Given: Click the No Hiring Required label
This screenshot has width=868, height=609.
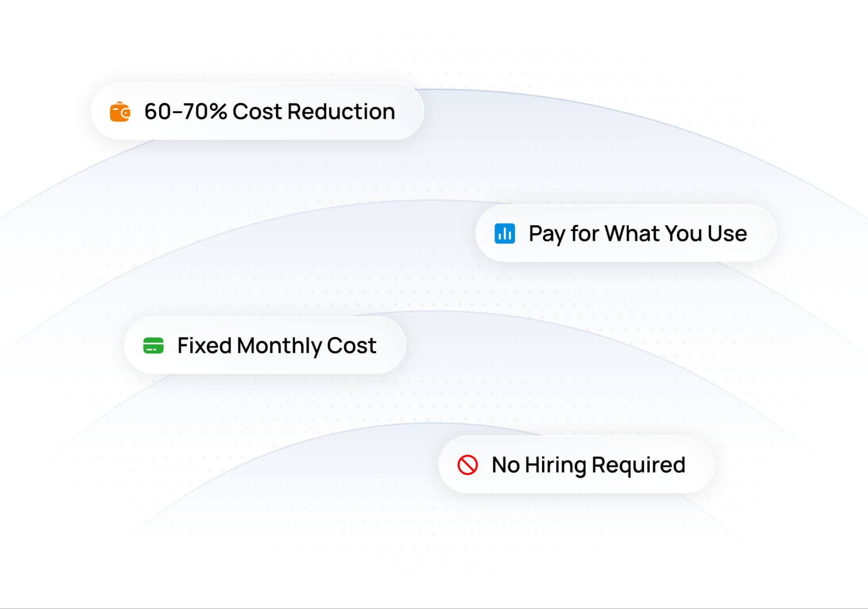Looking at the screenshot, I should tap(589, 464).
